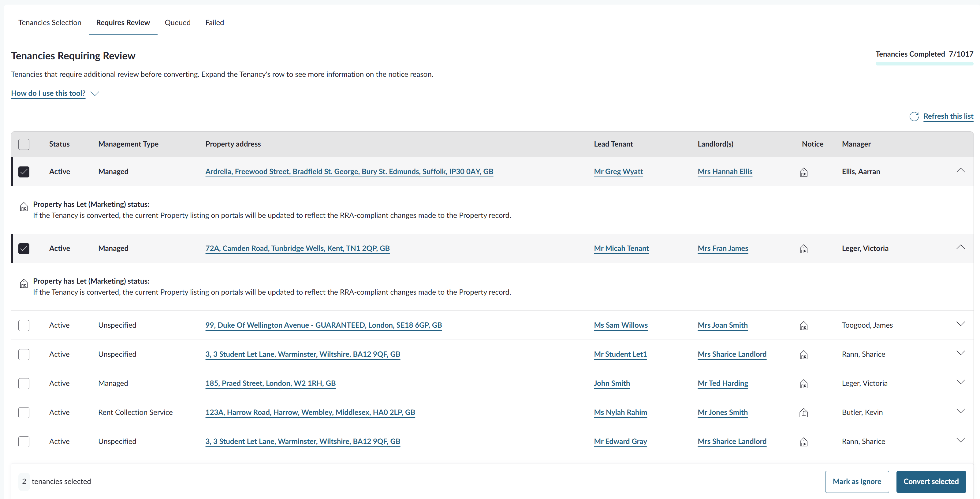
Task: Open Mr Ted Harding landlord link
Action: pyautogui.click(x=723, y=383)
